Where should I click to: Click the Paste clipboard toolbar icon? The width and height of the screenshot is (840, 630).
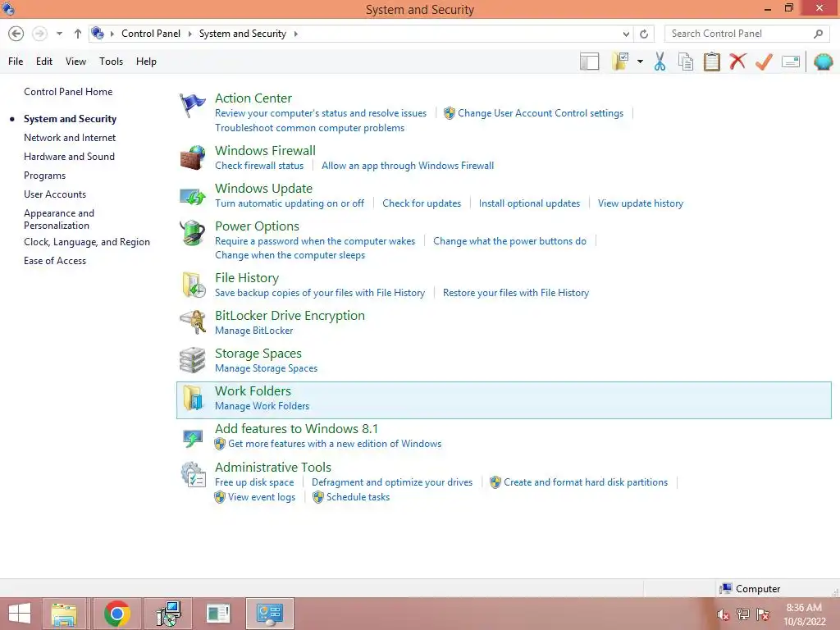(x=711, y=62)
